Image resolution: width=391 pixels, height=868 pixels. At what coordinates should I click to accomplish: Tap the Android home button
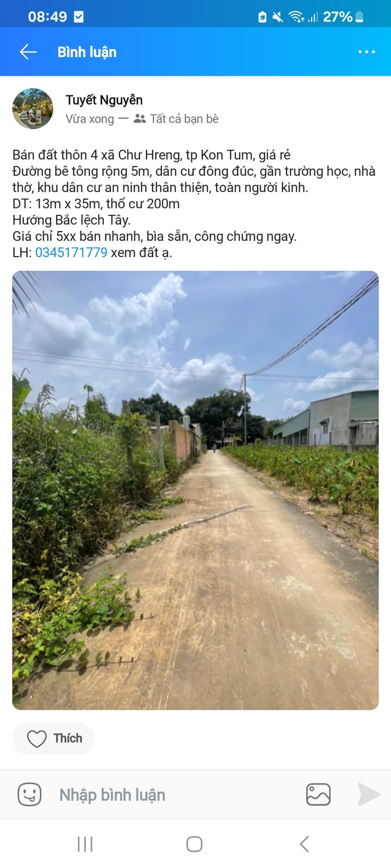coord(194,844)
